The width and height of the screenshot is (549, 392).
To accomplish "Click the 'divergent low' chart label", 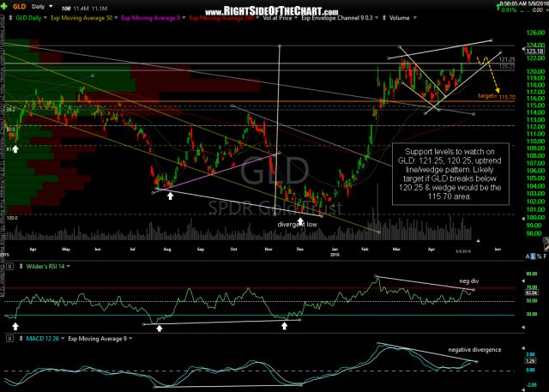I will point(297,225).
